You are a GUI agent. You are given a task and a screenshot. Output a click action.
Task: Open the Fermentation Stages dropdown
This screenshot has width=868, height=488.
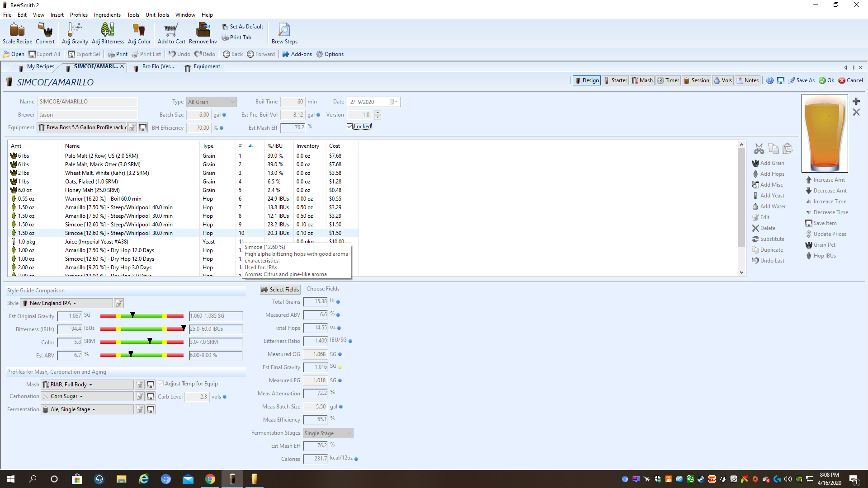(x=328, y=433)
